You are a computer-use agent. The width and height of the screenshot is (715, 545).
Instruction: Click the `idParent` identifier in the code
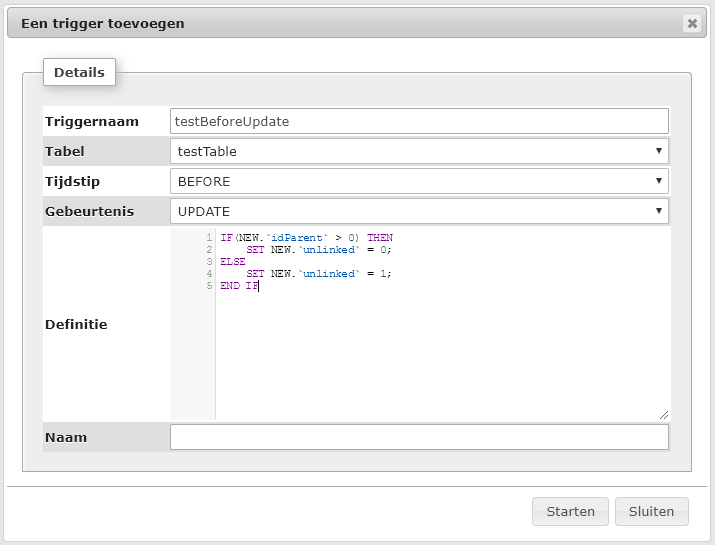click(x=297, y=238)
